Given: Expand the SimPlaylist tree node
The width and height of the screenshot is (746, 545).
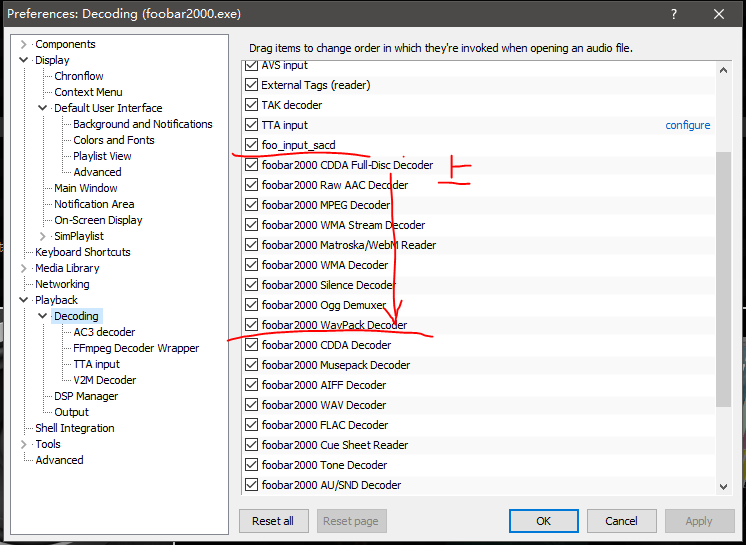Looking at the screenshot, I should tap(43, 236).
